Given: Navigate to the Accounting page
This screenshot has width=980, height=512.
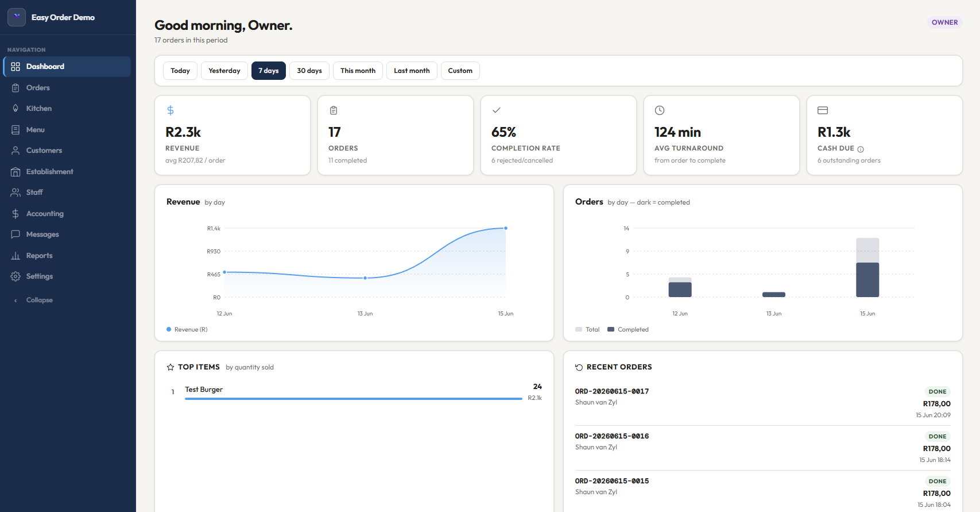Looking at the screenshot, I should tap(67, 214).
